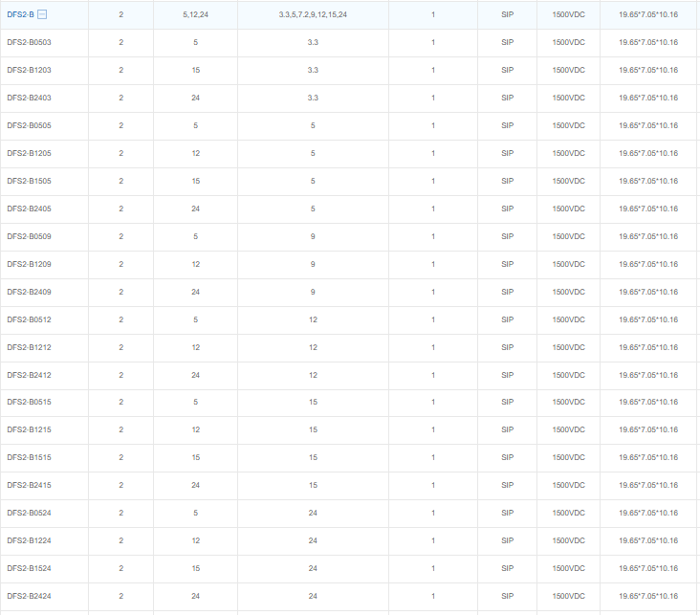The image size is (700, 615).
Task: Click output voltage 9 in DFS2-B0509 row
Action: [313, 236]
